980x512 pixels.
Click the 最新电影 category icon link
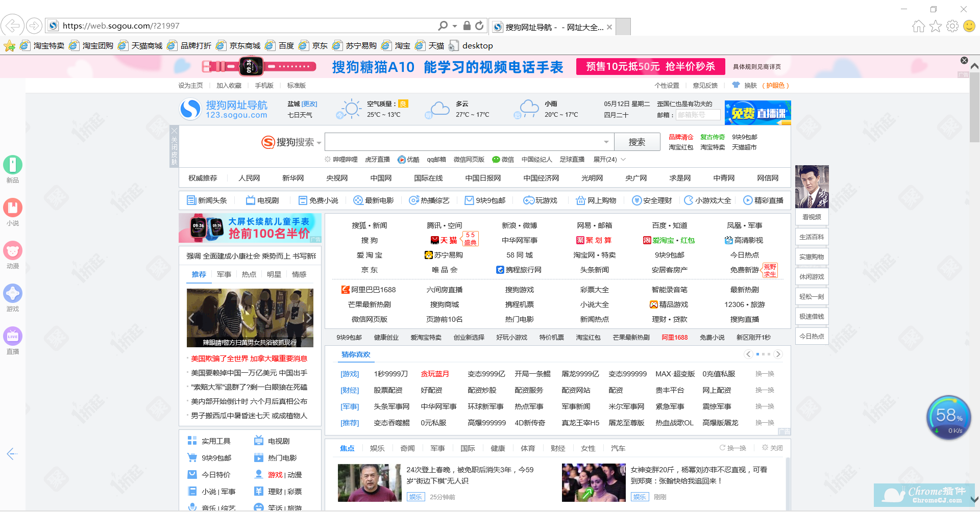[374, 200]
